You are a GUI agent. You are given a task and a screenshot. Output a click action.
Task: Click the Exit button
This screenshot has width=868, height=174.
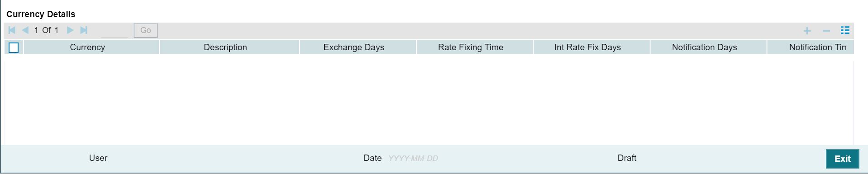tap(842, 159)
